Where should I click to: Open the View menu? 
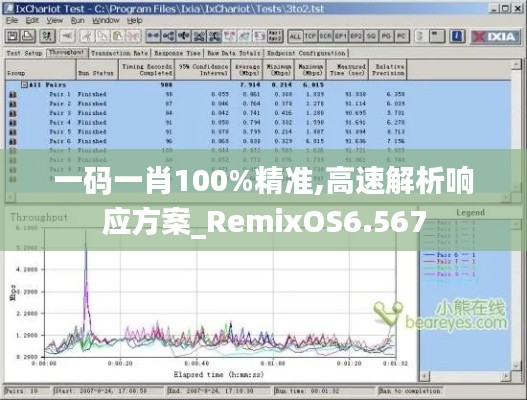point(54,21)
